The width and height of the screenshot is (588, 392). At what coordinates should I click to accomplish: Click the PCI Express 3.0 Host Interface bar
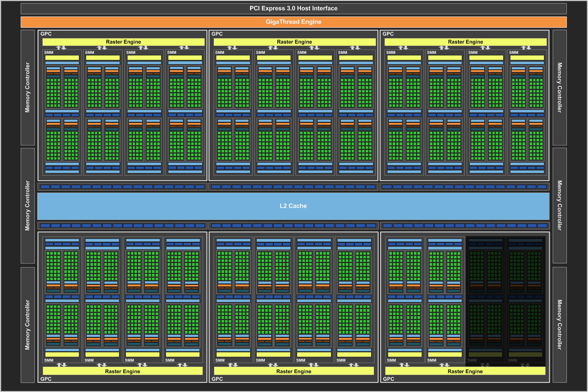pyautogui.click(x=294, y=8)
